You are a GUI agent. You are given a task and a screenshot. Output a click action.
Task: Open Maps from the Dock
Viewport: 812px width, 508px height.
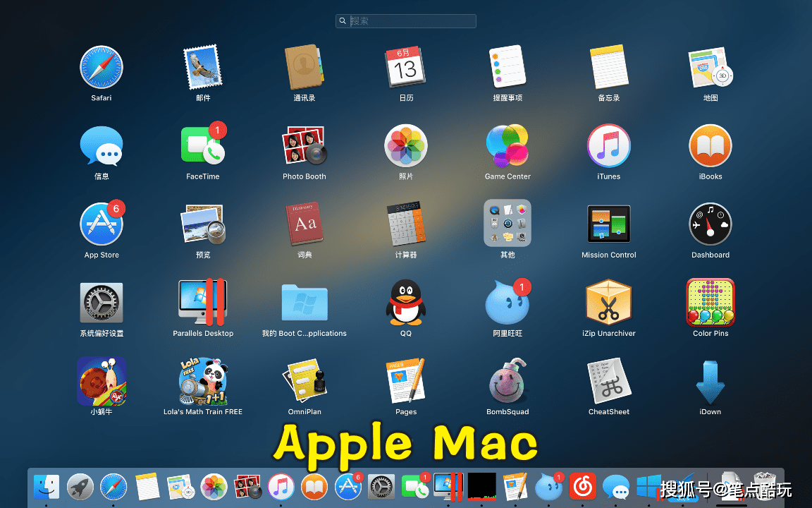[x=180, y=488]
